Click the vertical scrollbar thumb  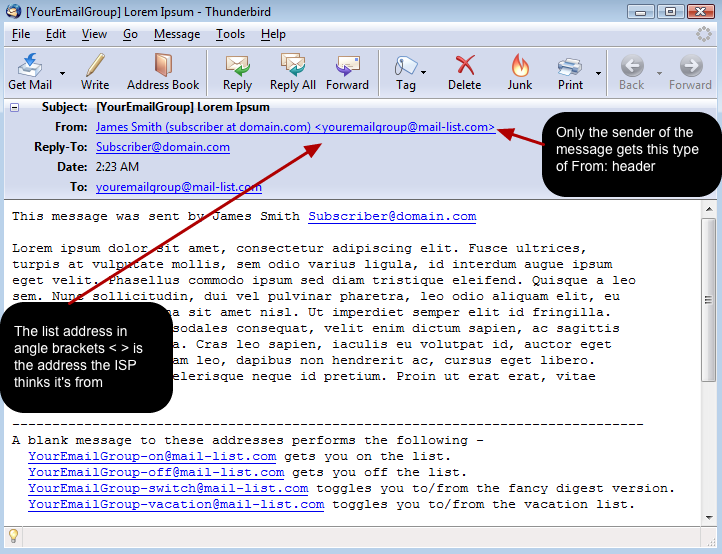point(709,300)
